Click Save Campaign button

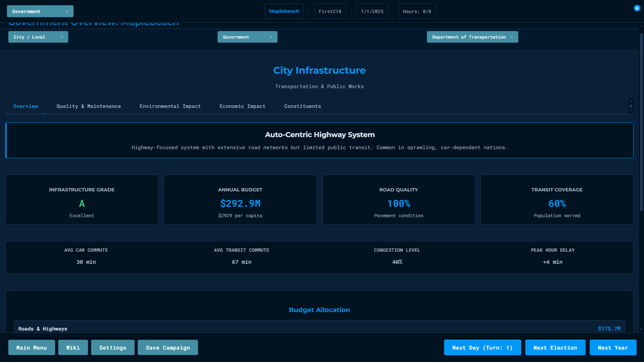(168, 348)
